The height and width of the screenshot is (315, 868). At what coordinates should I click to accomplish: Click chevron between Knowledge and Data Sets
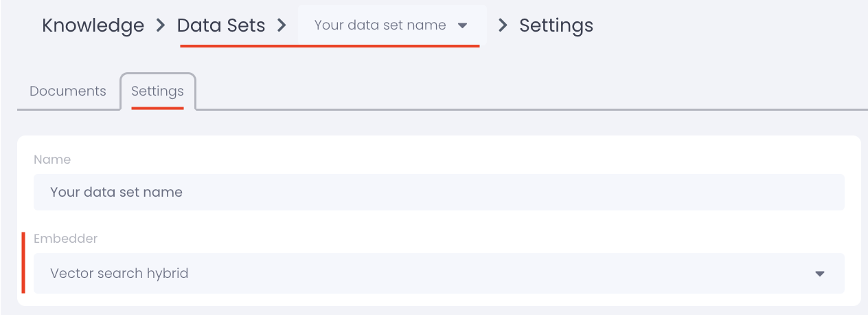pos(161,25)
